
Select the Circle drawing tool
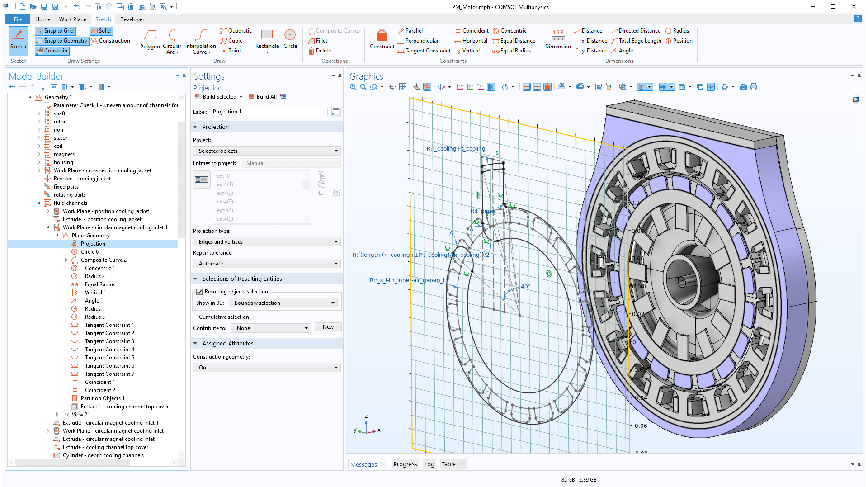click(290, 40)
